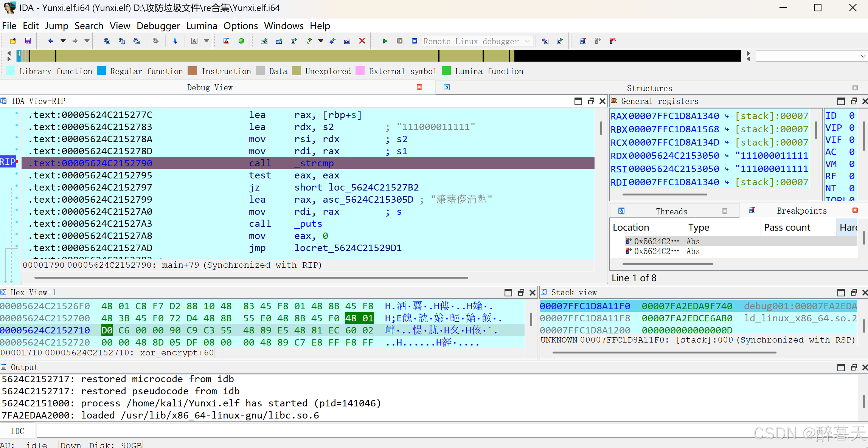Toggle breakpoint dot at call _strcmp line
Viewport: 868px width, 448px height.
pyautogui.click(x=17, y=162)
